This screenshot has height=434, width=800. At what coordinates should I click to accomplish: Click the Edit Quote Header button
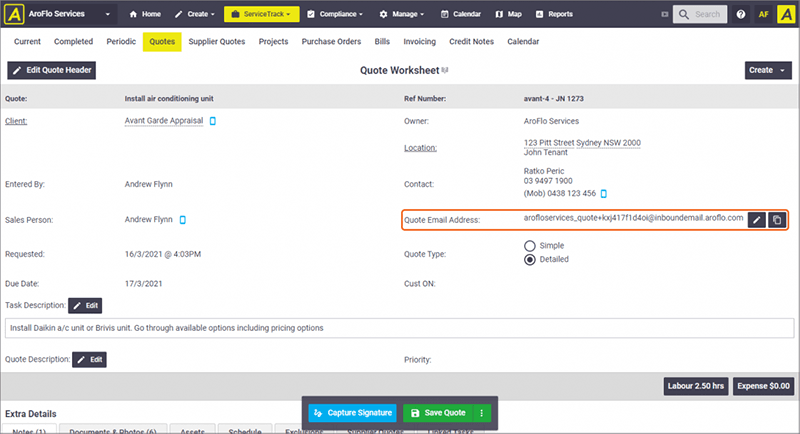point(52,70)
